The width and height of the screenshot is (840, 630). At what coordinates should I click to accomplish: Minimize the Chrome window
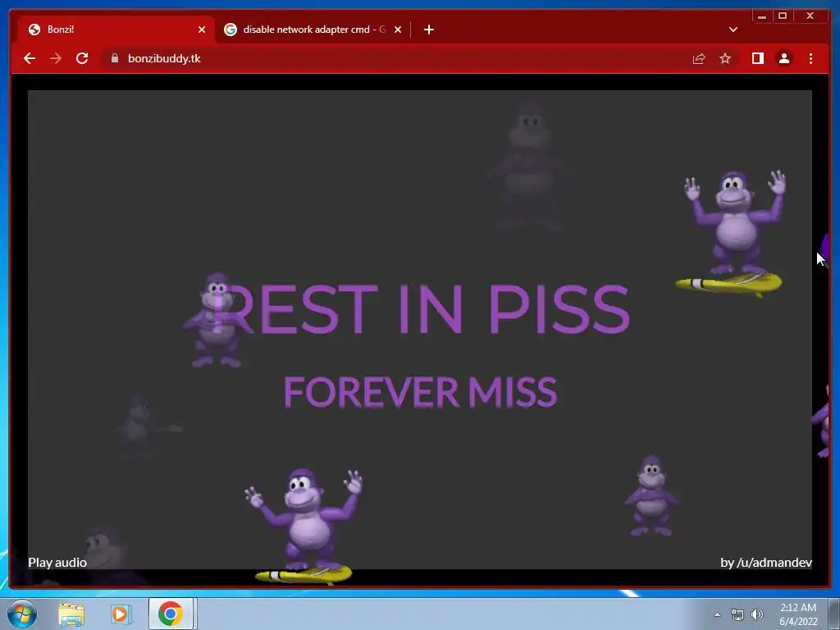[x=762, y=16]
